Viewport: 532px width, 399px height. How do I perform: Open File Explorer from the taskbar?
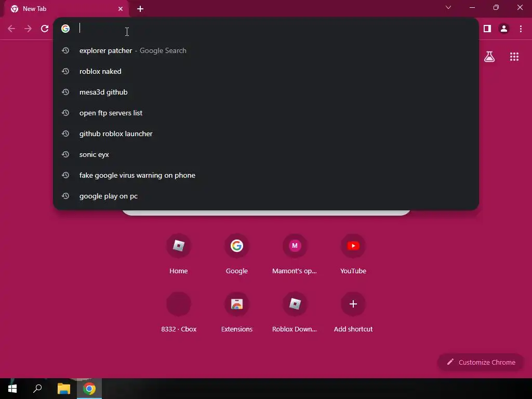(64, 389)
